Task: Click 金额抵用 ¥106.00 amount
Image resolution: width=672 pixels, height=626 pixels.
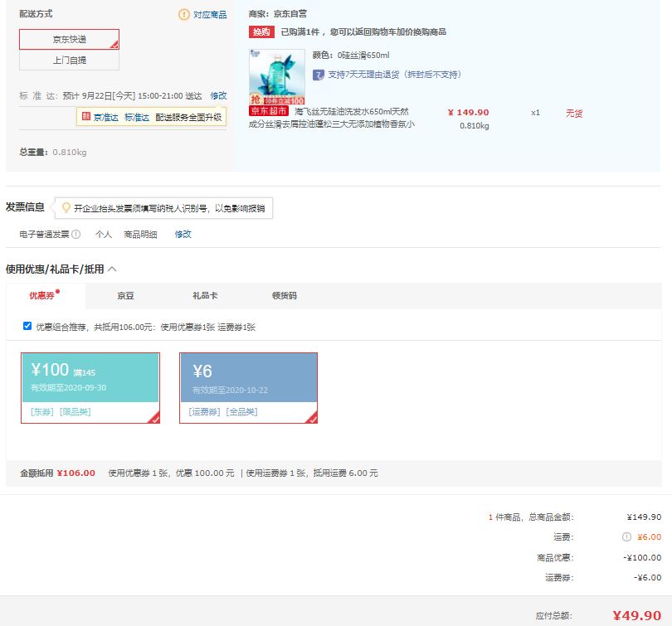Action: pos(75,473)
